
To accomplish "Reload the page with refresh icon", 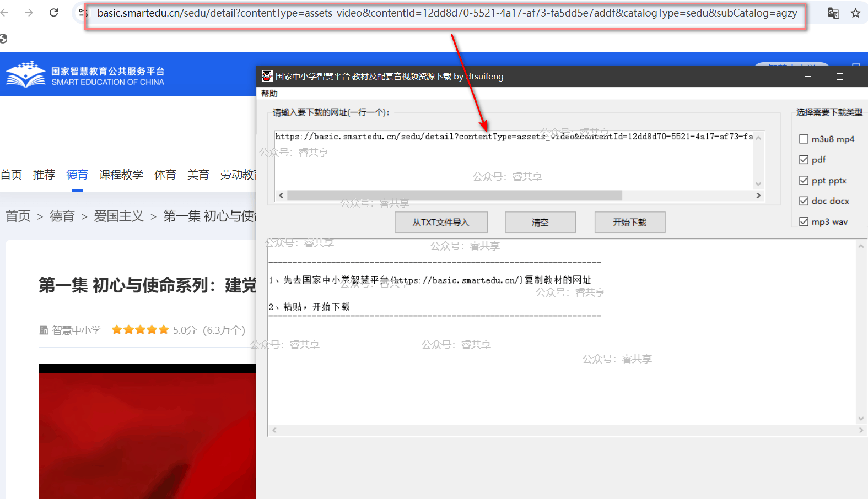I will [x=53, y=13].
